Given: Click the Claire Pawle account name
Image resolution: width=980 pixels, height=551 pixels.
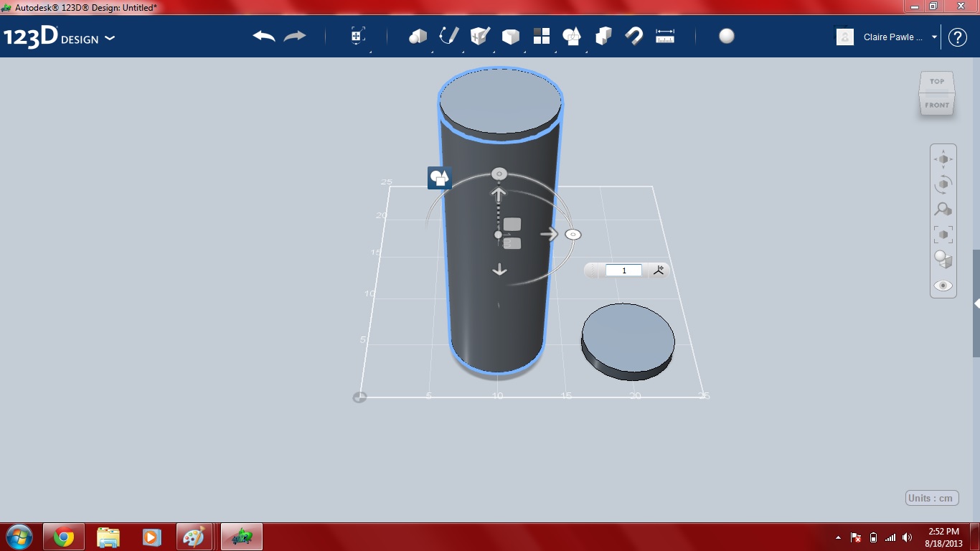Looking at the screenshot, I should (x=893, y=37).
